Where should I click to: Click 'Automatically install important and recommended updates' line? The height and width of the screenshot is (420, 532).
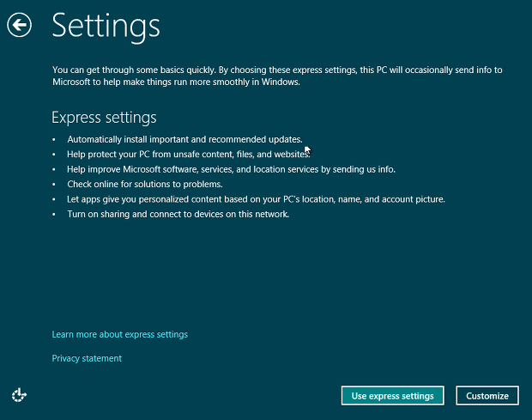pyautogui.click(x=184, y=139)
